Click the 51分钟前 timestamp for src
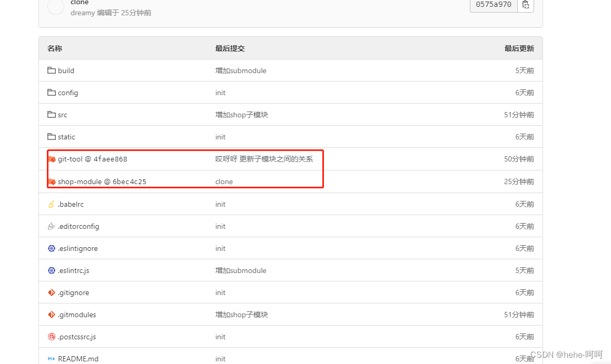Screen dimensions: 611x364 click(x=519, y=115)
